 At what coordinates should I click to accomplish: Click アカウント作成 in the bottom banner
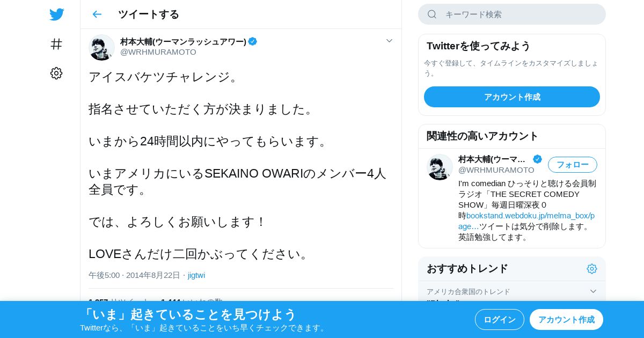[566, 320]
